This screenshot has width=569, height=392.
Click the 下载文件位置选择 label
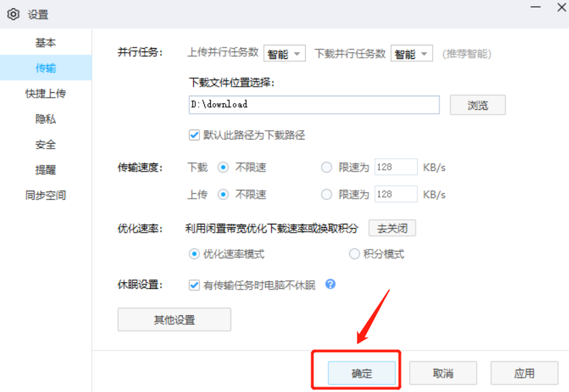click(232, 82)
